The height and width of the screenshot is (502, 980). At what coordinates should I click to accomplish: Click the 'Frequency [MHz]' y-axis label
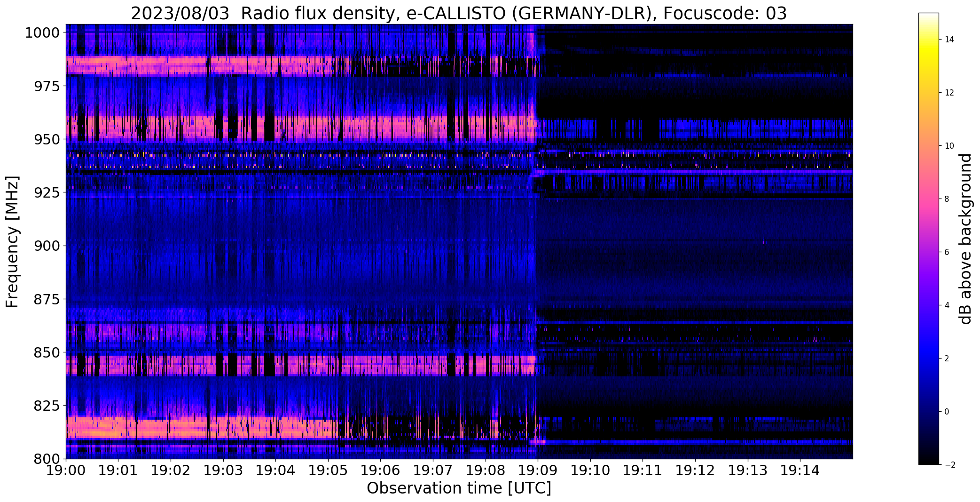(12, 242)
